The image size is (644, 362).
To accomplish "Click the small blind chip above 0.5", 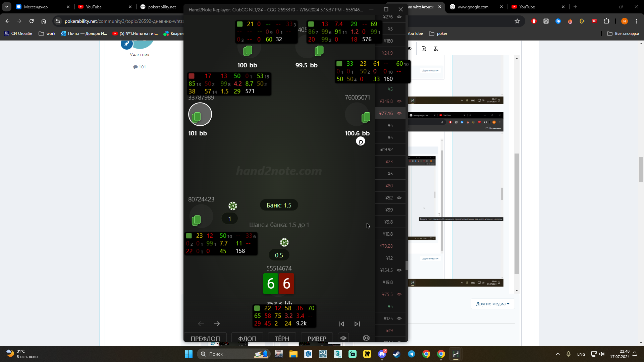I will (284, 242).
